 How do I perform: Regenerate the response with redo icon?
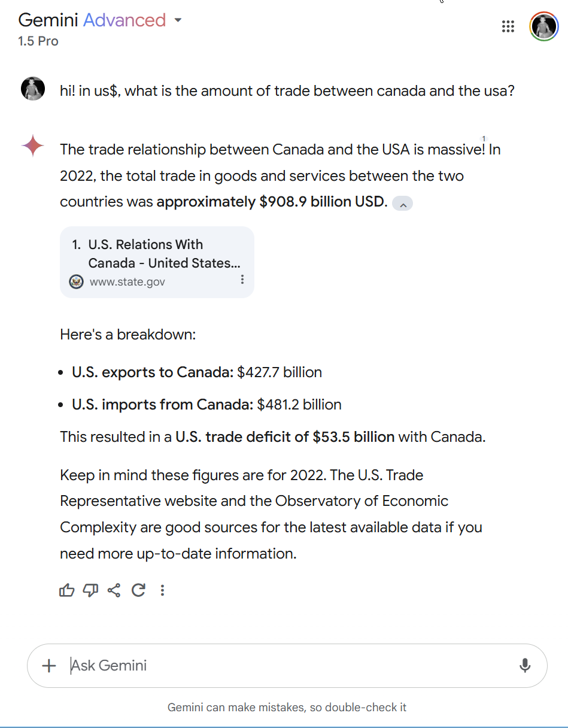[x=138, y=591]
